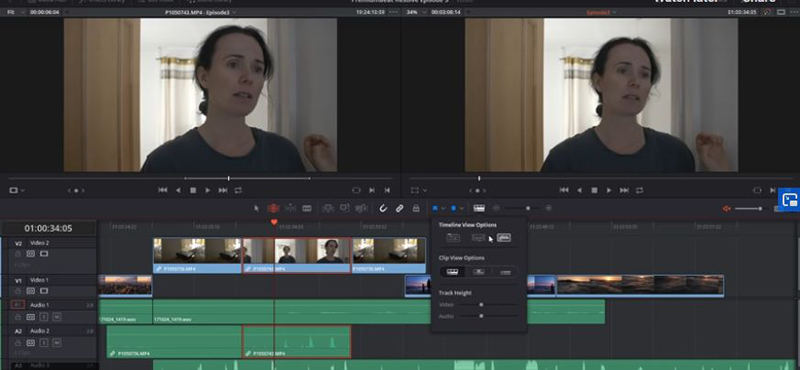Go to first frame in source viewer
This screenshot has height=370, width=800.
(x=163, y=190)
